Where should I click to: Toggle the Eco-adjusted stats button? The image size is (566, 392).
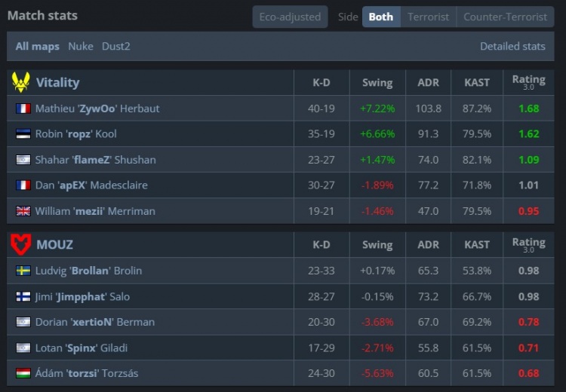tap(290, 17)
